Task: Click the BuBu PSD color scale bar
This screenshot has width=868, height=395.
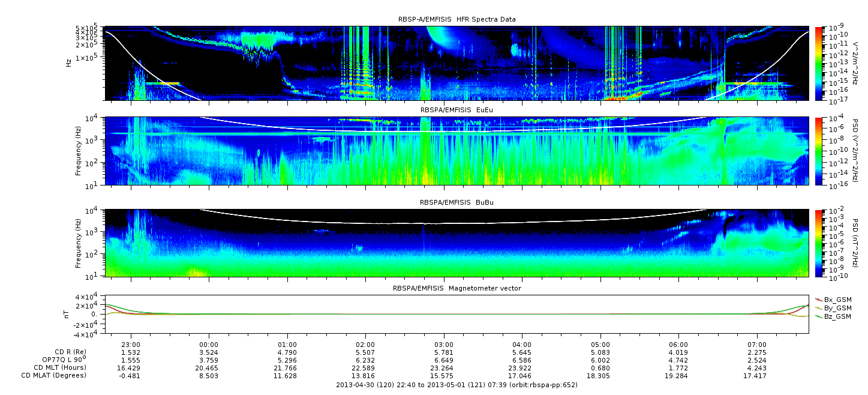Action: 819,243
